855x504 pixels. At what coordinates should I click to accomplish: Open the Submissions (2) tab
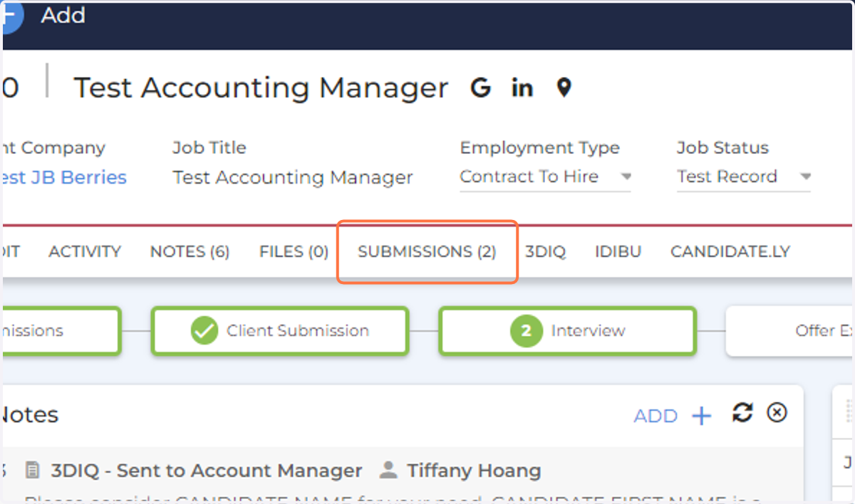tap(427, 252)
